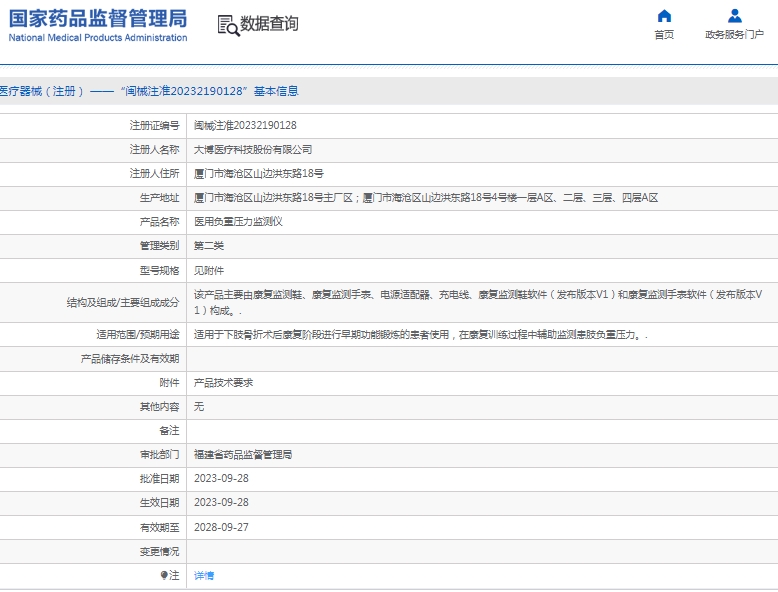This screenshot has height=592, width=778.
Task: Click registration number 闽械注准20232190128 value
Action: tap(244, 126)
